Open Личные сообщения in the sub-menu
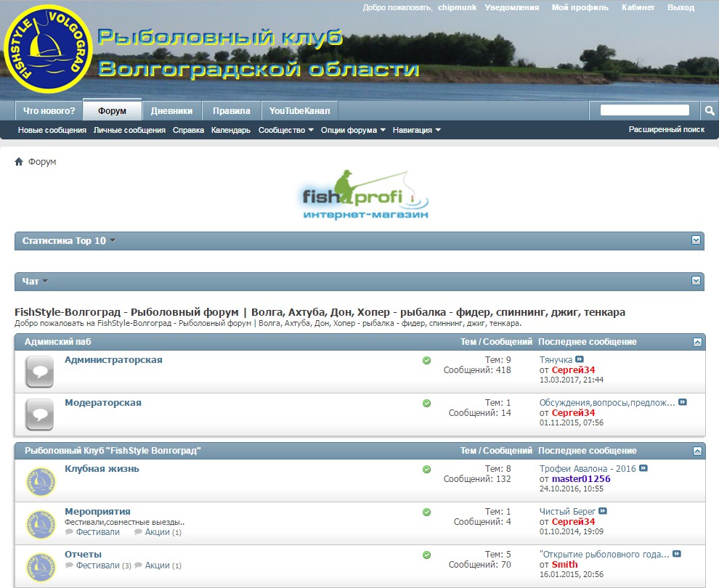 tap(129, 130)
